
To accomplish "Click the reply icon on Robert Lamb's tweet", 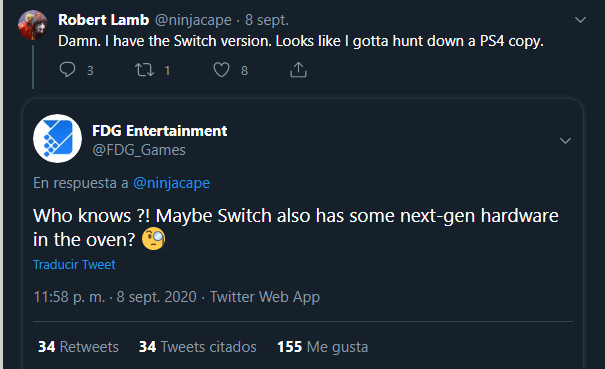I will pos(68,70).
